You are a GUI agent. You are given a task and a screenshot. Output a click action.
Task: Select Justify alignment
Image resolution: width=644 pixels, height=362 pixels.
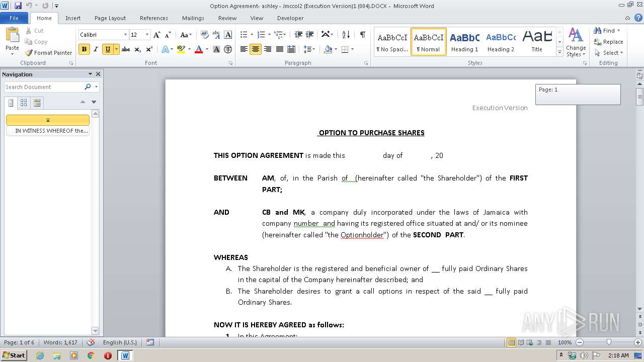coord(279,49)
